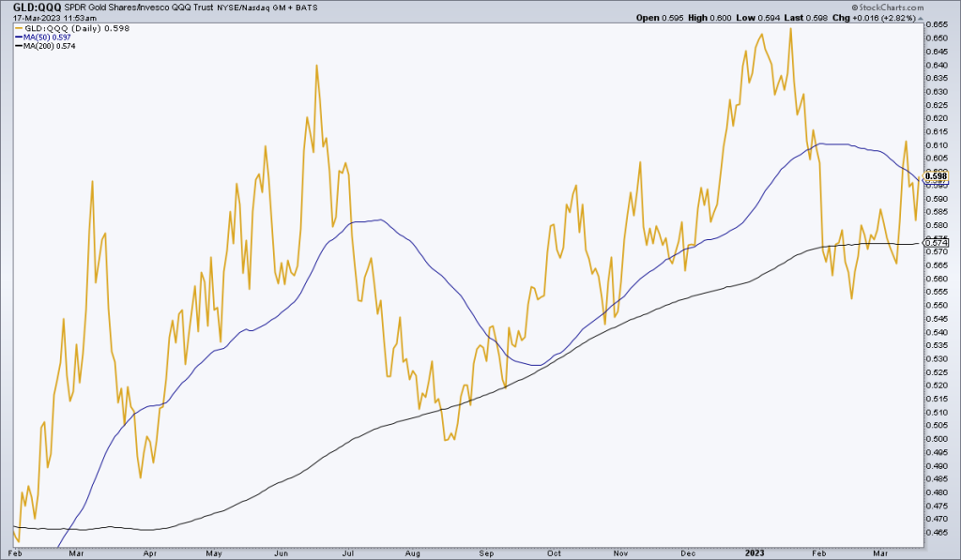Click the "Nov" month label on the time axis
The image size is (961, 560).
click(x=621, y=553)
